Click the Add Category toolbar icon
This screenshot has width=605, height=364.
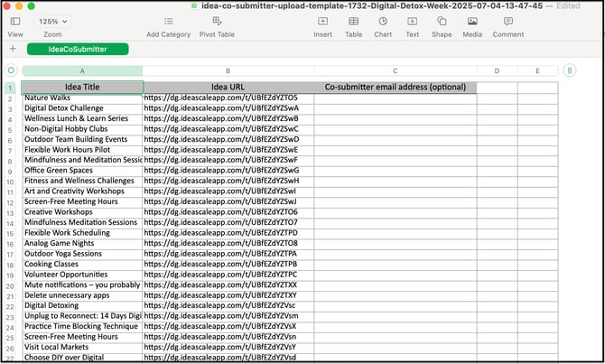point(168,21)
